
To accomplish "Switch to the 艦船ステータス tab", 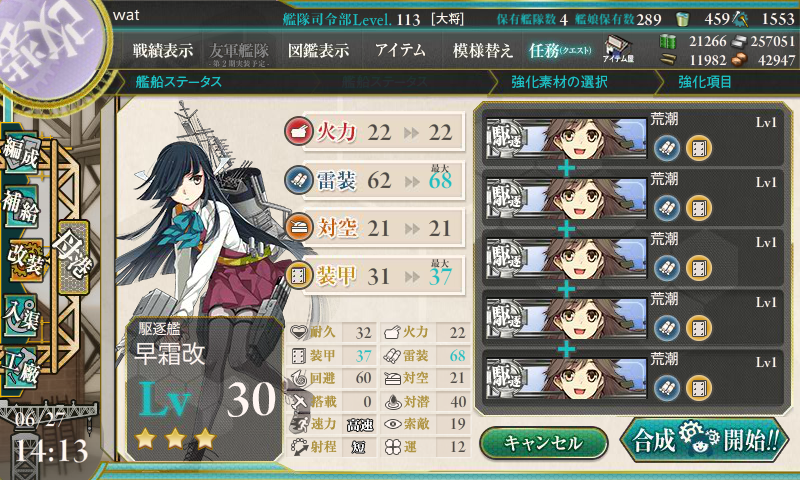I will pyautogui.click(x=179, y=82).
